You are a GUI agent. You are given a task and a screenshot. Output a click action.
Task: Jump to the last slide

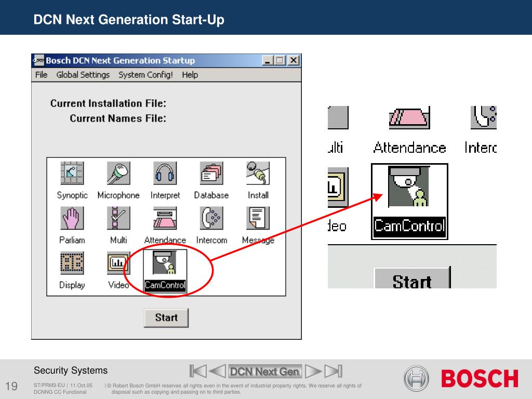[333, 371]
